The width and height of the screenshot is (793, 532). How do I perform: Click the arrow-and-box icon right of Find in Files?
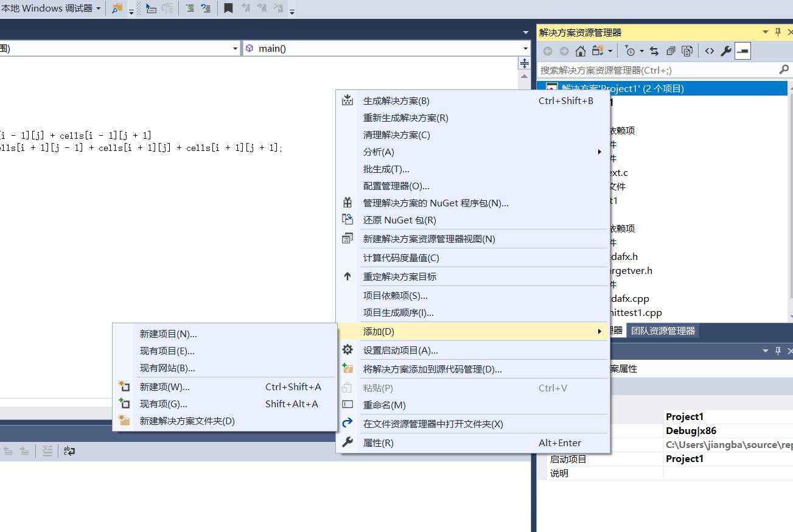[151, 8]
